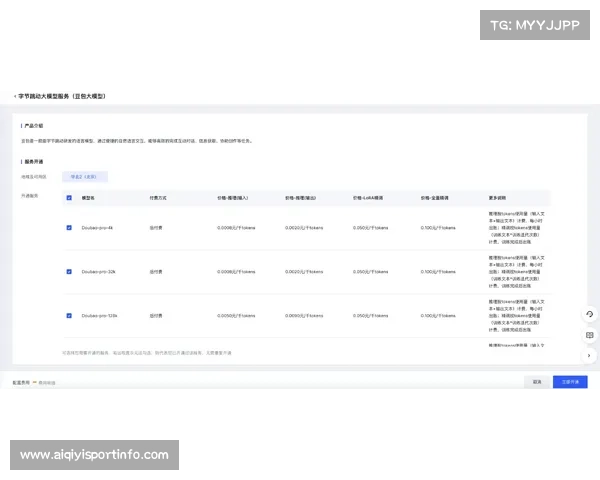Click the refresh/support floating icon on right

pyautogui.click(x=589, y=314)
